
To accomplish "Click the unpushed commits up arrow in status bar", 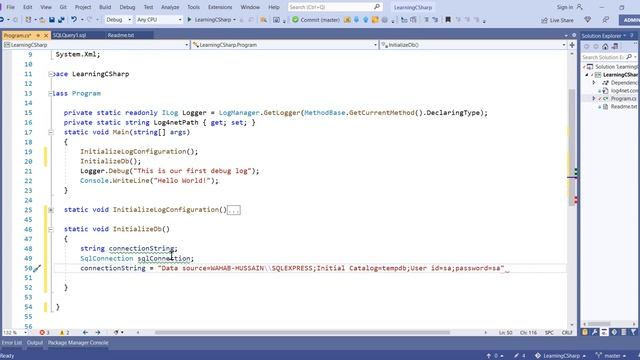I will tap(494, 356).
